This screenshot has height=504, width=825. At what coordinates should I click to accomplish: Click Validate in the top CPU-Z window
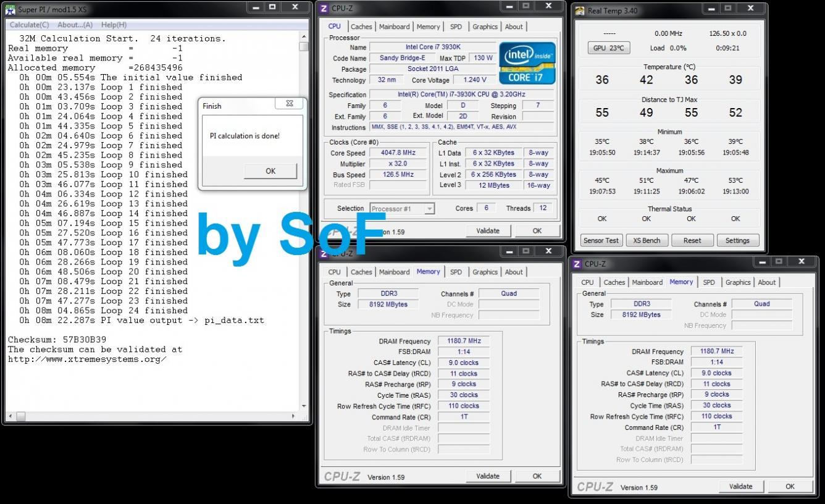[x=488, y=230]
